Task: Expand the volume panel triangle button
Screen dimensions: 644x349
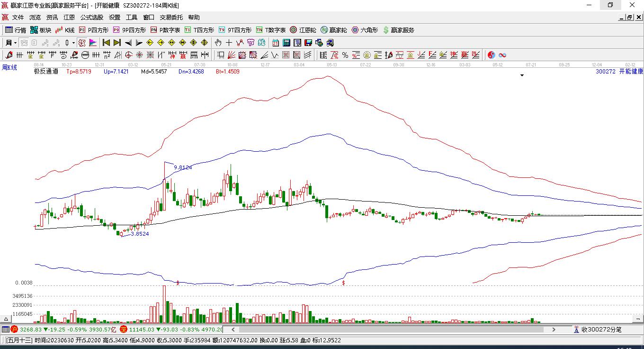Action: tap(6, 319)
